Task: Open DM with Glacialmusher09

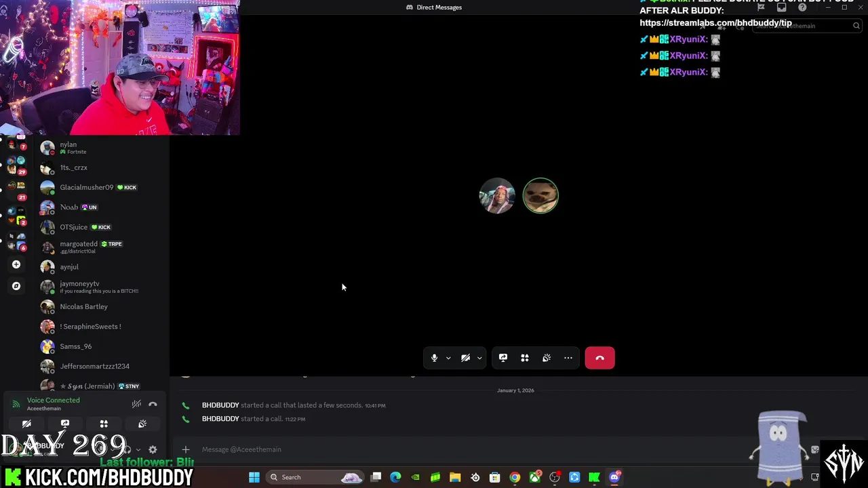Action: tap(102, 187)
